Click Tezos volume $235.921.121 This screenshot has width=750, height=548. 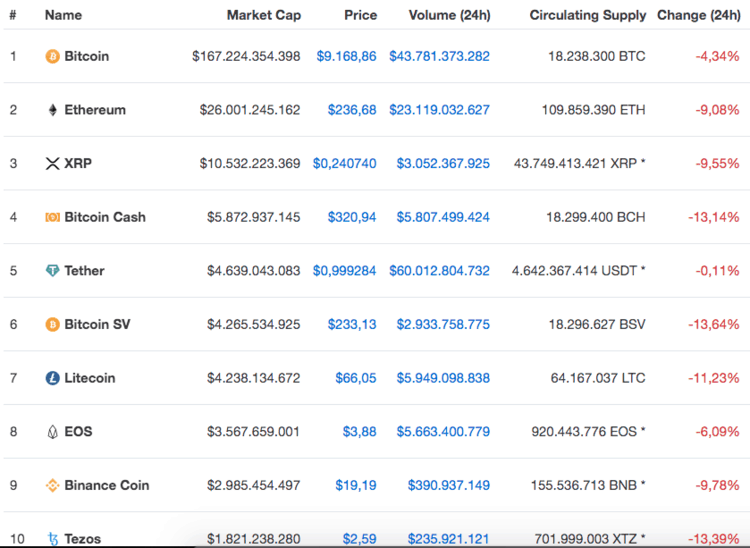[x=449, y=539]
